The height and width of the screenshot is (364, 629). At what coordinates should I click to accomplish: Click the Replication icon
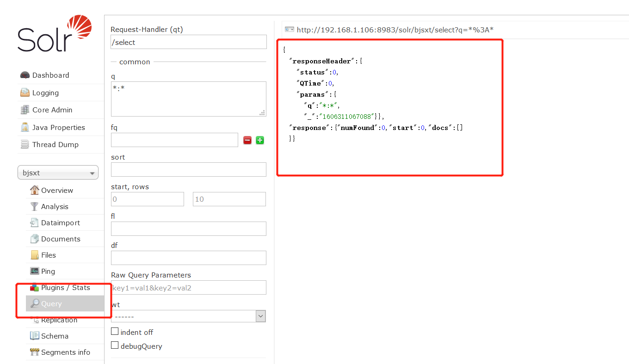34,320
